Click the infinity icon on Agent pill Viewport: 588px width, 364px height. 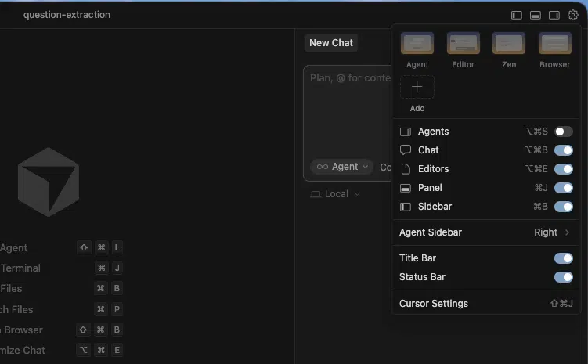pyautogui.click(x=322, y=167)
